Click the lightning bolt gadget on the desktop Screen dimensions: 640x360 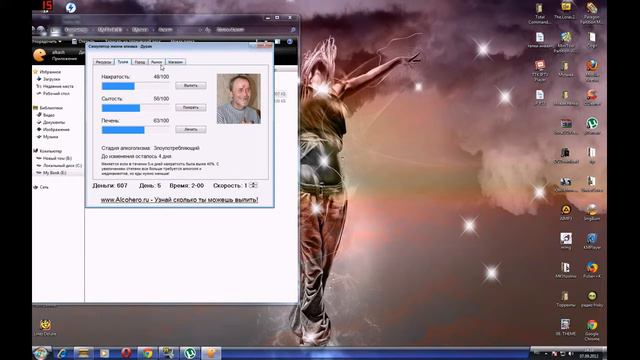[71, 7]
